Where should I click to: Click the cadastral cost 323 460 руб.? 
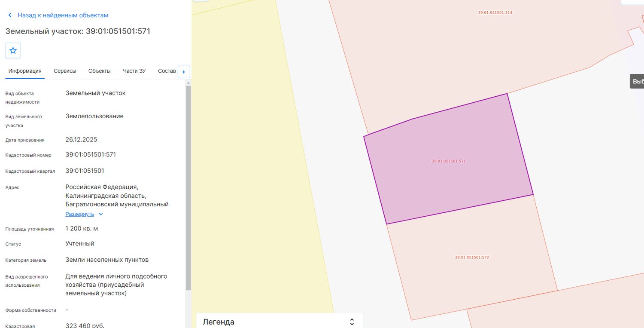85,325
